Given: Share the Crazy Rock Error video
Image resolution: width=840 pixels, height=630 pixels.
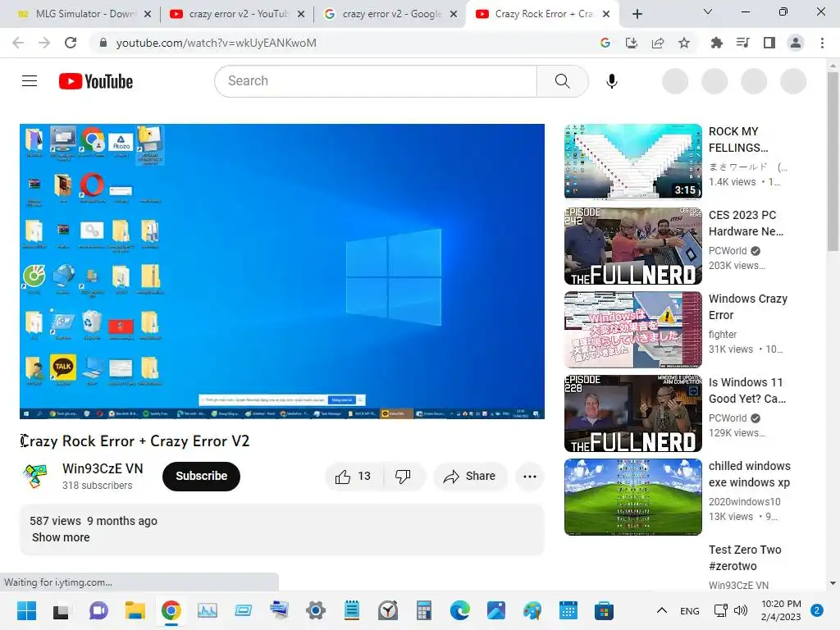Looking at the screenshot, I should click(470, 477).
